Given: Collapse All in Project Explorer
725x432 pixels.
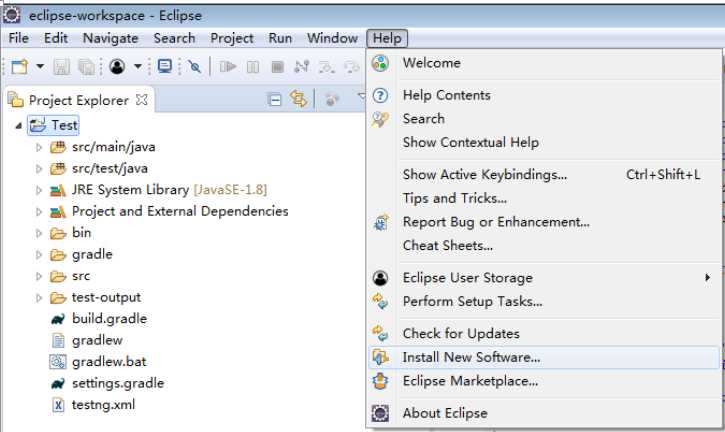Looking at the screenshot, I should (275, 99).
